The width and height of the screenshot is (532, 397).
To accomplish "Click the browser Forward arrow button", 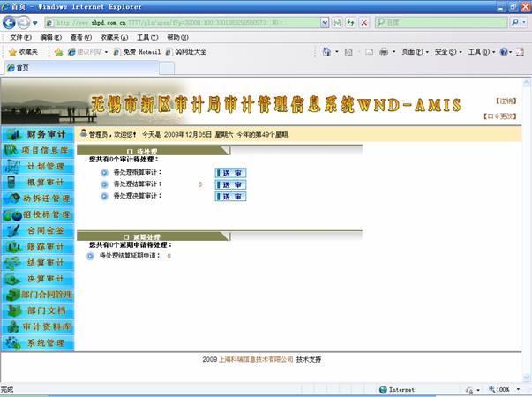I will (24, 23).
